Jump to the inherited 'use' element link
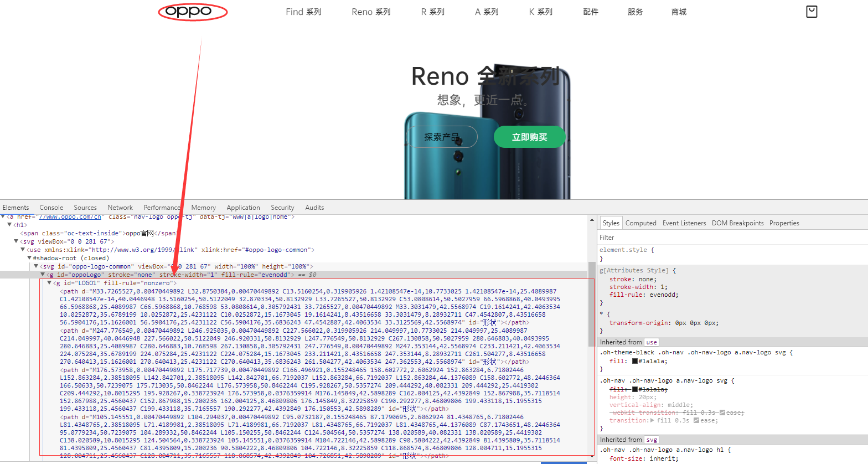The image size is (868, 464). pyautogui.click(x=652, y=342)
